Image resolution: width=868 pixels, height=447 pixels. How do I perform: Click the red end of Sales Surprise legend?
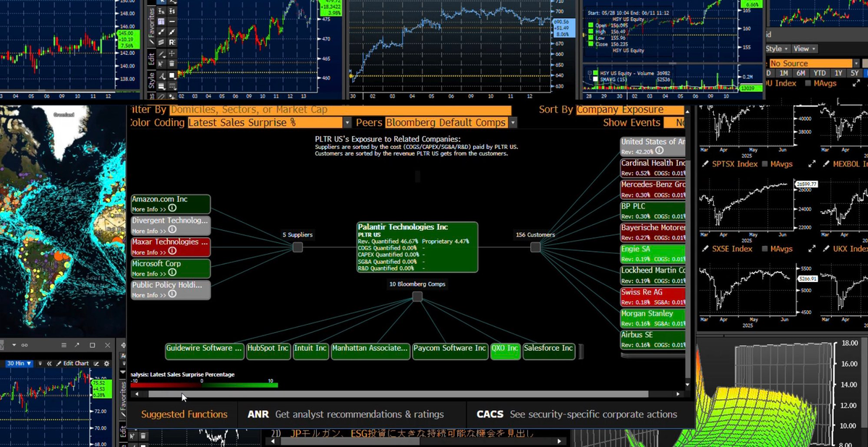coord(134,385)
